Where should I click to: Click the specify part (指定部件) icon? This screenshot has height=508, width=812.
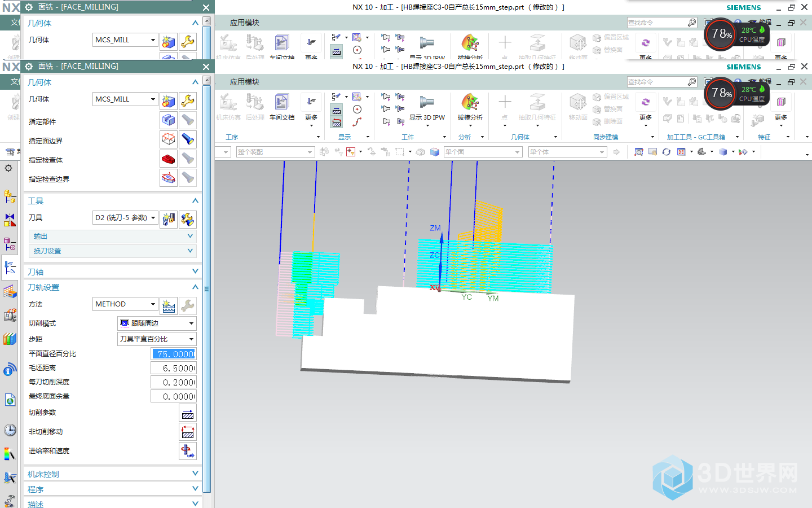tap(169, 120)
